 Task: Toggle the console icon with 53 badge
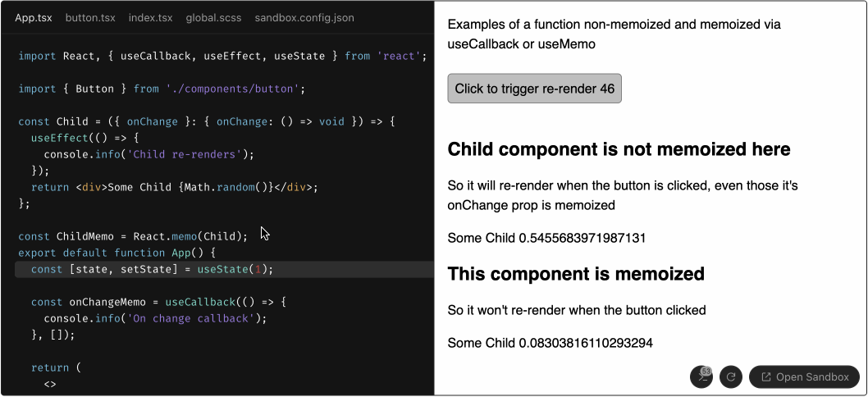(701, 377)
